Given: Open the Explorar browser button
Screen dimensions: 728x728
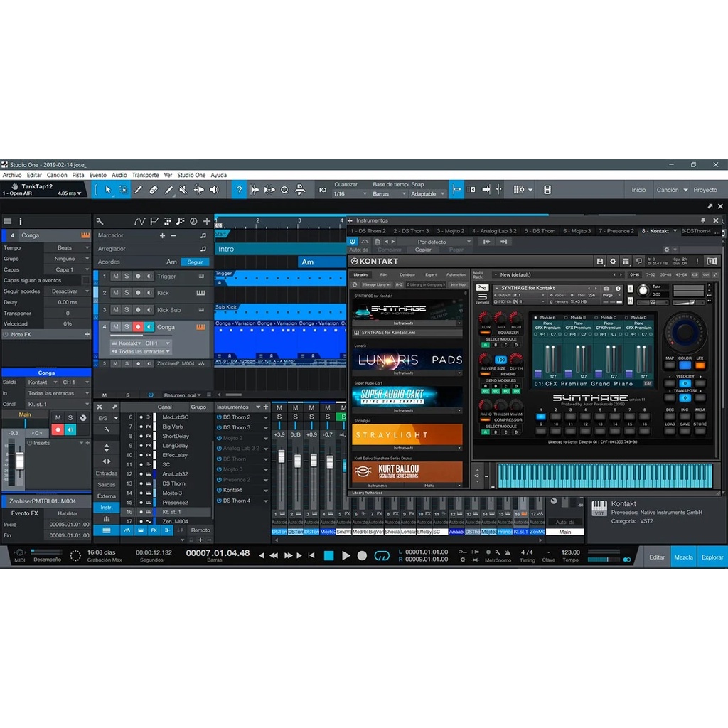Looking at the screenshot, I should point(712,557).
